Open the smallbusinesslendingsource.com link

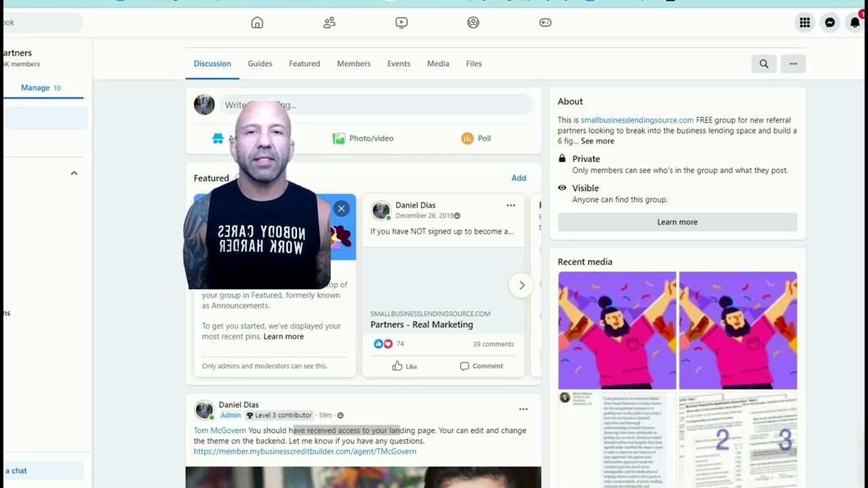coord(637,120)
